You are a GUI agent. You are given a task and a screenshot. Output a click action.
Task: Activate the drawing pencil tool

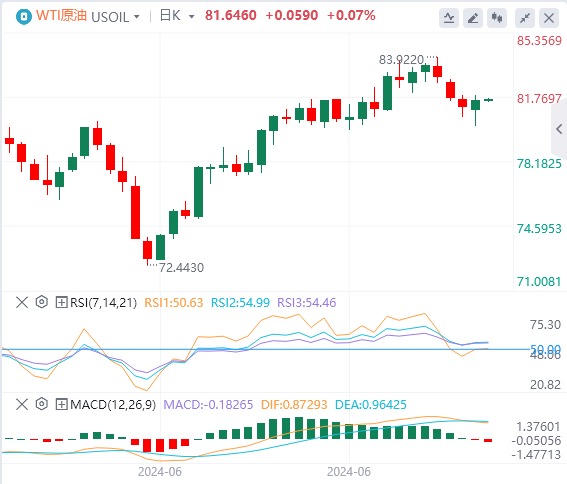click(473, 18)
